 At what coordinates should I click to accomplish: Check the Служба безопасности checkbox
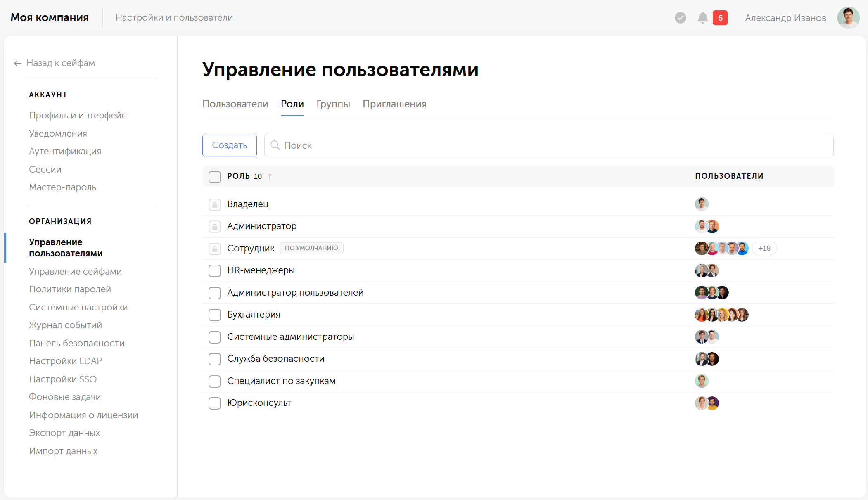tap(215, 359)
